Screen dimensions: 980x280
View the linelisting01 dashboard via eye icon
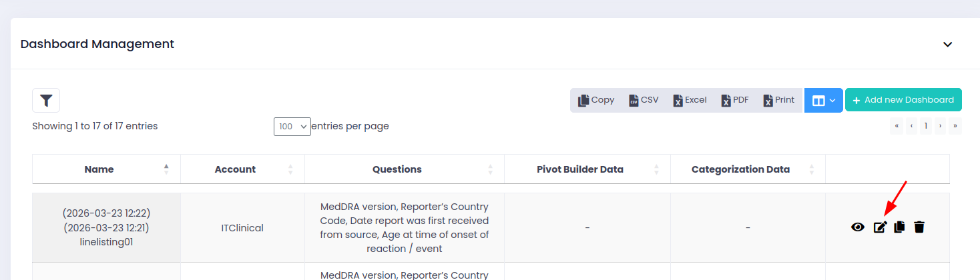pos(858,227)
